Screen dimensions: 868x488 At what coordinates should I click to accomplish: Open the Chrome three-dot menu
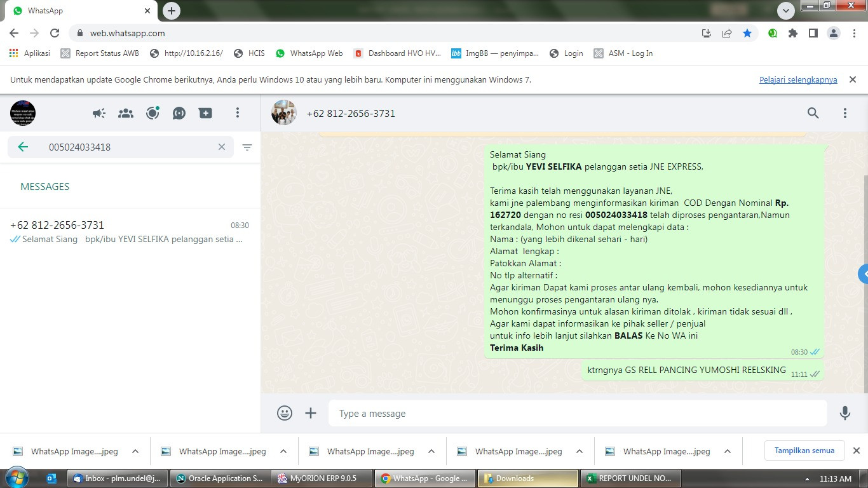point(855,33)
